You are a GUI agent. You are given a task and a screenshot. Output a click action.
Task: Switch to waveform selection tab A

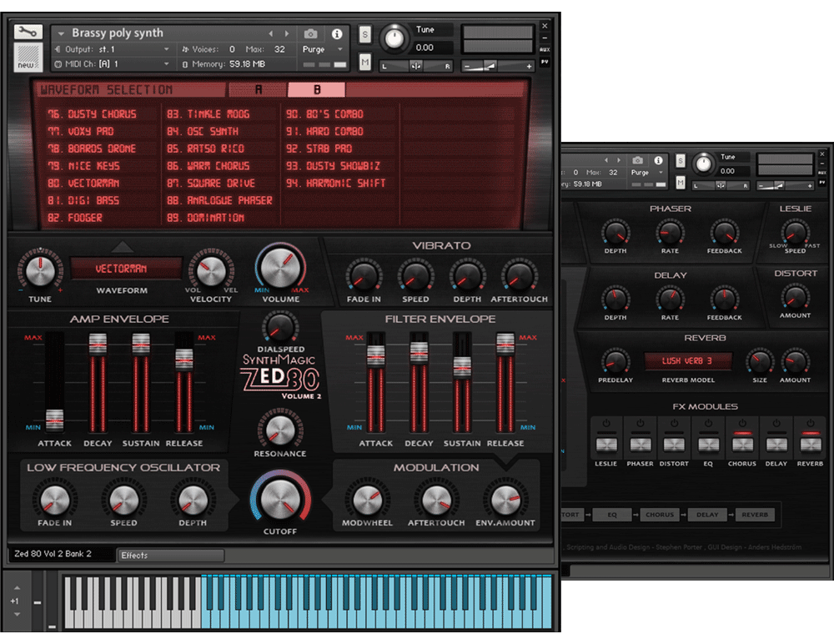click(x=258, y=89)
